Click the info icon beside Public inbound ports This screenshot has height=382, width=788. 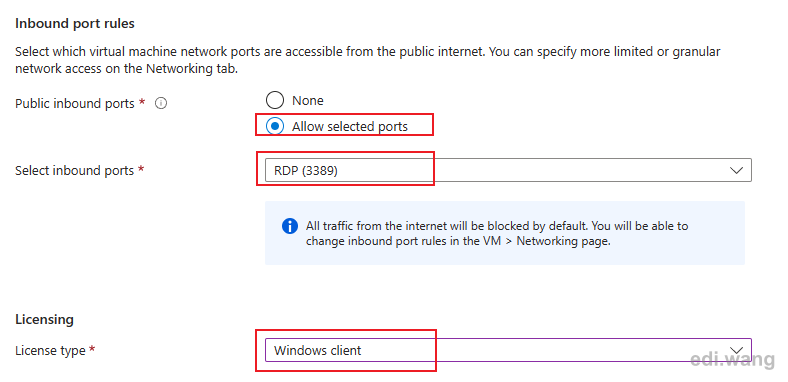(x=161, y=104)
